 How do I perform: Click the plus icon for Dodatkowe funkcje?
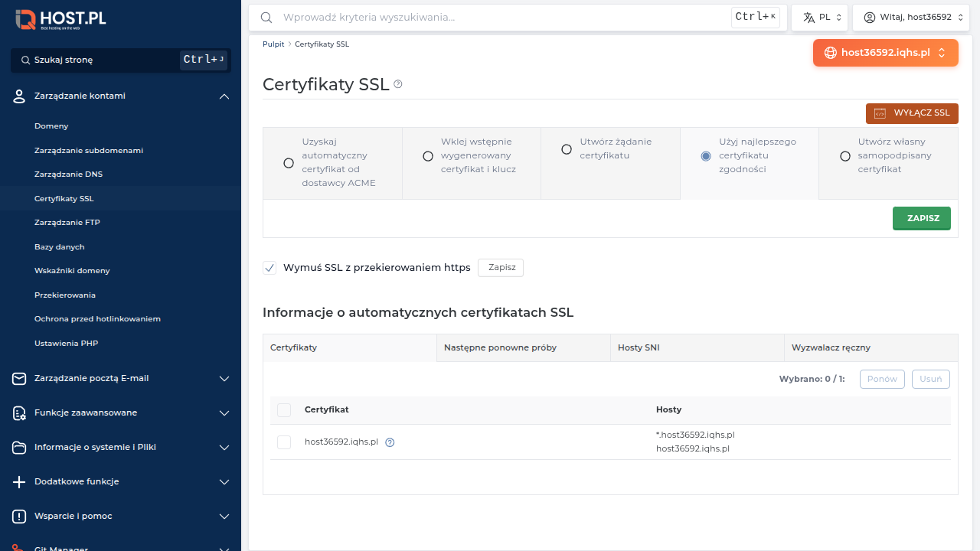pyautogui.click(x=20, y=482)
